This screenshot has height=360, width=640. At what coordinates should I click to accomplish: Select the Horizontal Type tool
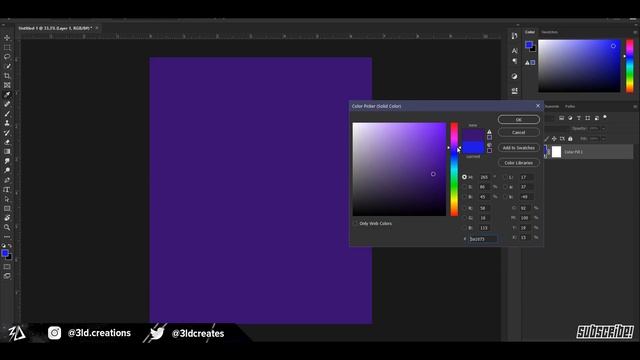click(x=7, y=190)
